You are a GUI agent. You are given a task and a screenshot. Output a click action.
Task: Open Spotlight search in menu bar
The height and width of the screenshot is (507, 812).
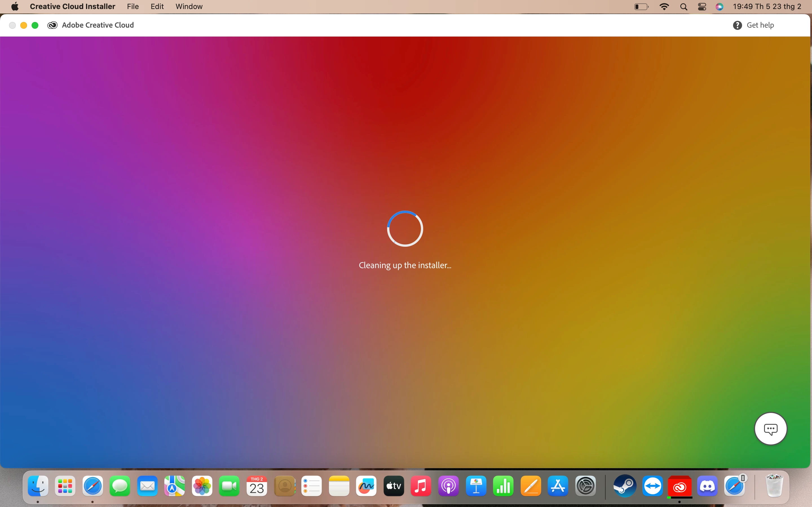(x=683, y=7)
